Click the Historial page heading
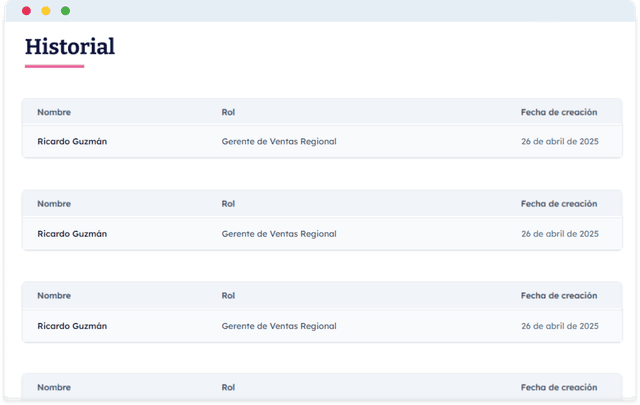The image size is (640, 405). (x=70, y=46)
